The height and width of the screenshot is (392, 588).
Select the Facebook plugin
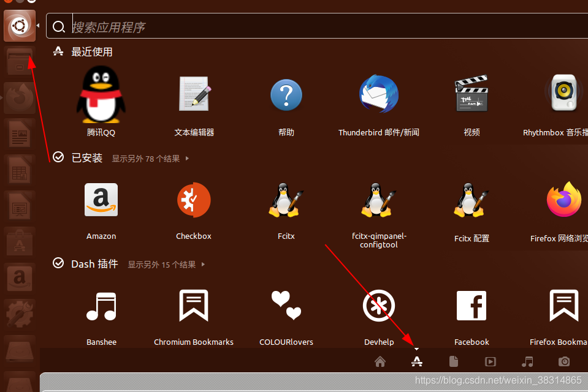472,306
